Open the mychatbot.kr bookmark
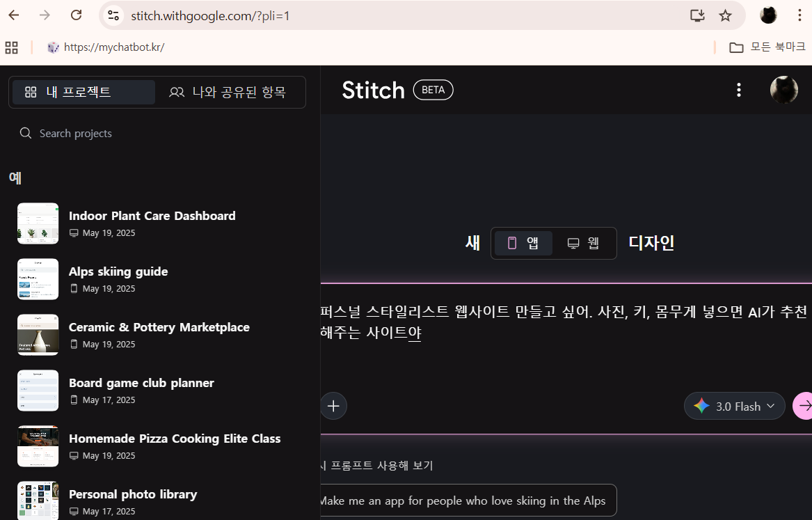 106,47
